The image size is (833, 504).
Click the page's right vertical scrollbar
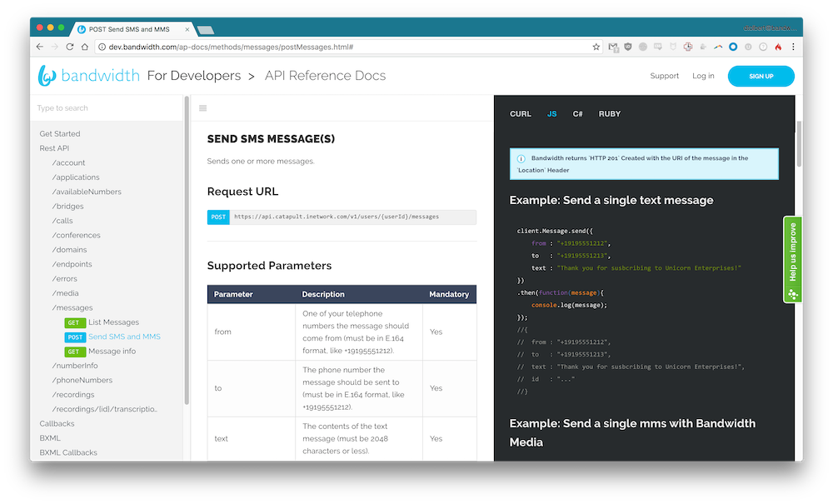pyautogui.click(x=799, y=143)
